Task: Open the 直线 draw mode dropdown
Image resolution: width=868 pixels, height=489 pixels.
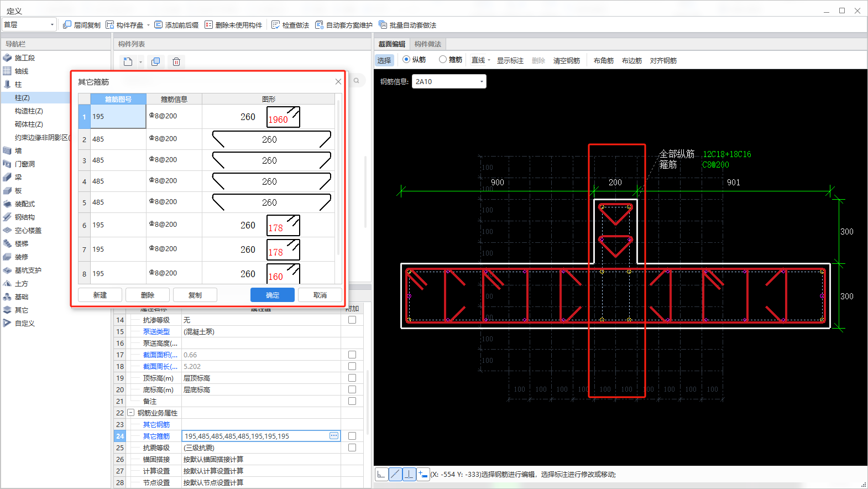Action: click(489, 60)
